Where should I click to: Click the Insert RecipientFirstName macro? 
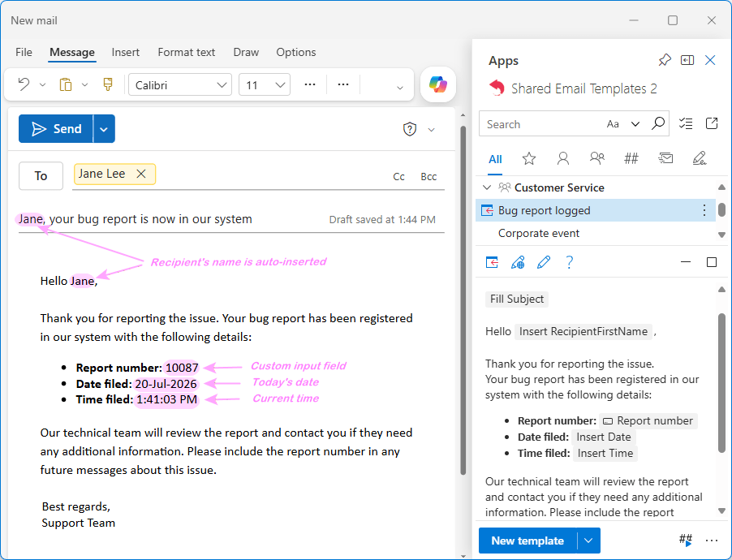[x=583, y=332]
